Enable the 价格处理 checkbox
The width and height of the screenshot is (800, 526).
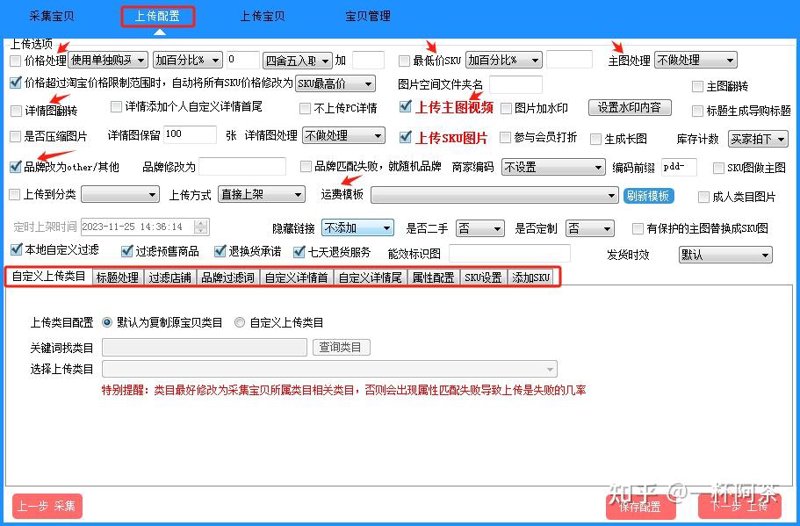(15, 61)
